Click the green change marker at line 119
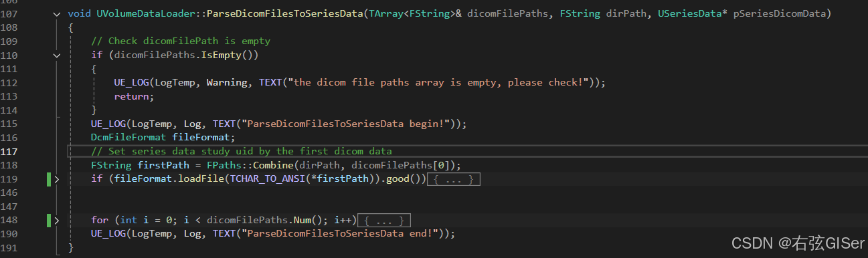868x258 pixels. point(49,179)
